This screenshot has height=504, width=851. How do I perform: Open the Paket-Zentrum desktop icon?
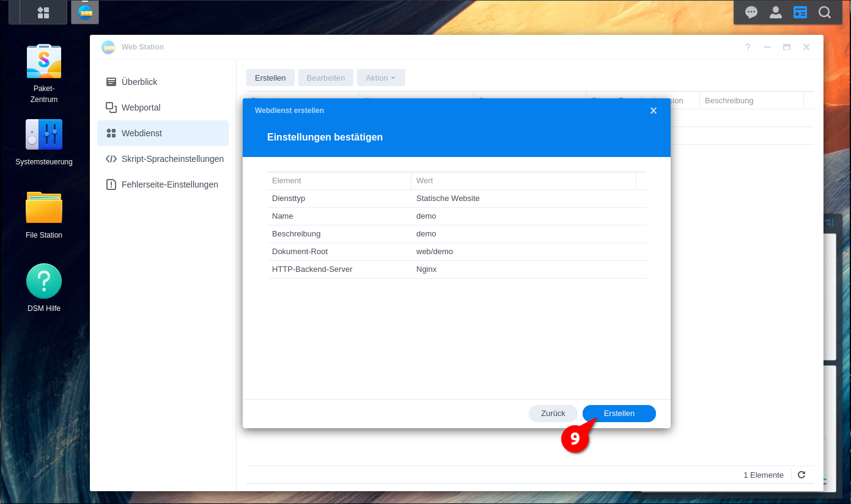pyautogui.click(x=43, y=62)
